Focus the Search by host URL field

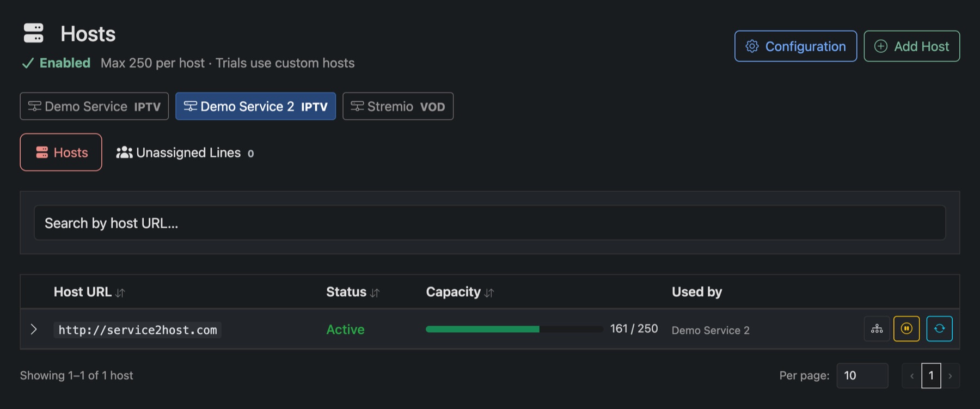click(x=490, y=223)
